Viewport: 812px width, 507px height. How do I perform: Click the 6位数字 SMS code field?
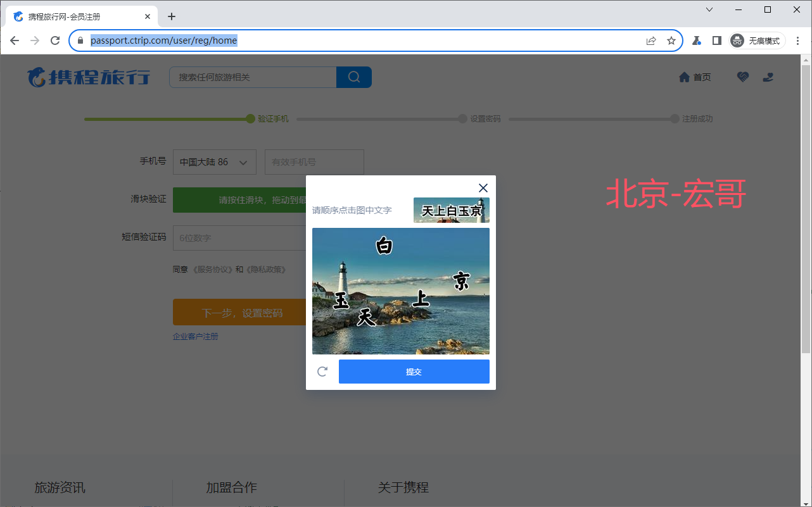(239, 238)
